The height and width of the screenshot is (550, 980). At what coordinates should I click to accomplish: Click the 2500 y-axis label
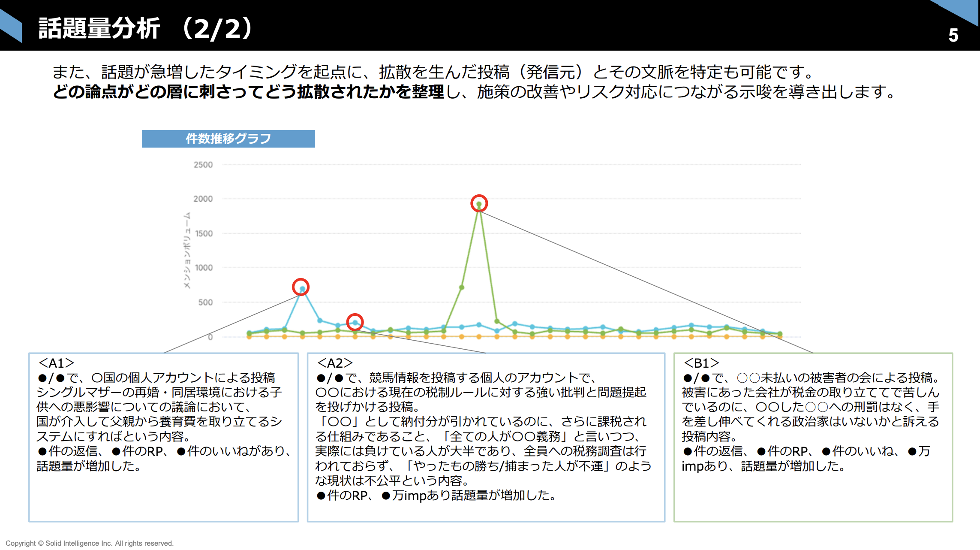203,165
